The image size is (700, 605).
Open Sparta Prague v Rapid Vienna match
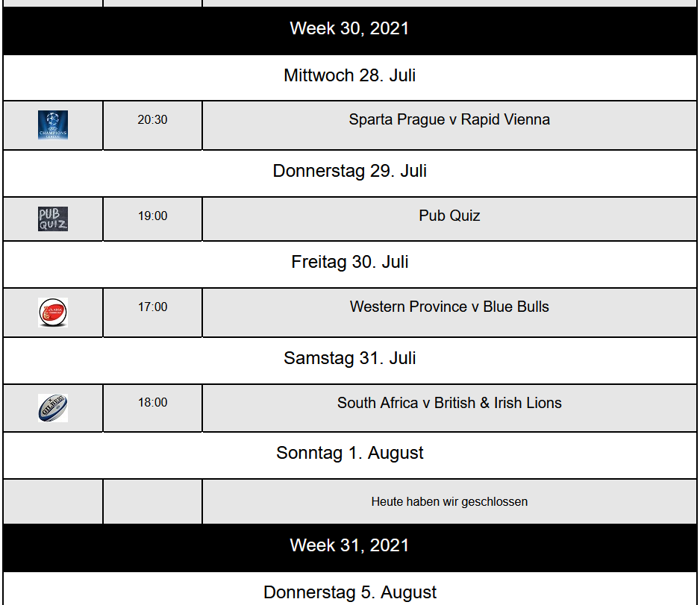point(449,119)
